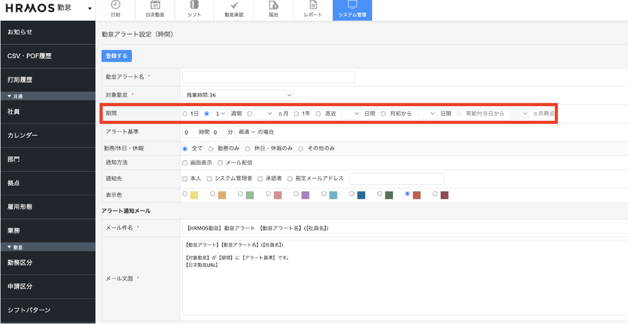Select the 1日 period radio button
The height and width of the screenshot is (324, 644).
pyautogui.click(x=185, y=114)
